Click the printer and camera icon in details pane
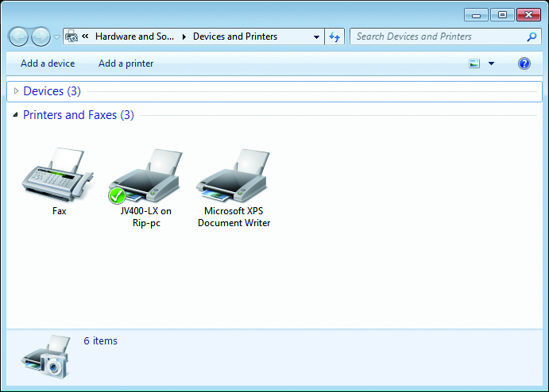Viewport: 549px width, 392px height. click(46, 355)
